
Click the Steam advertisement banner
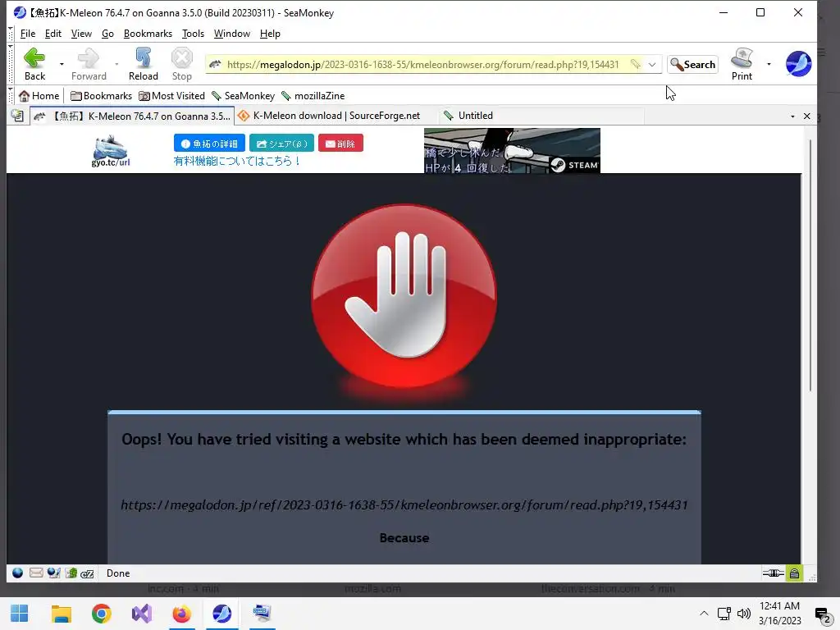pyautogui.click(x=512, y=151)
